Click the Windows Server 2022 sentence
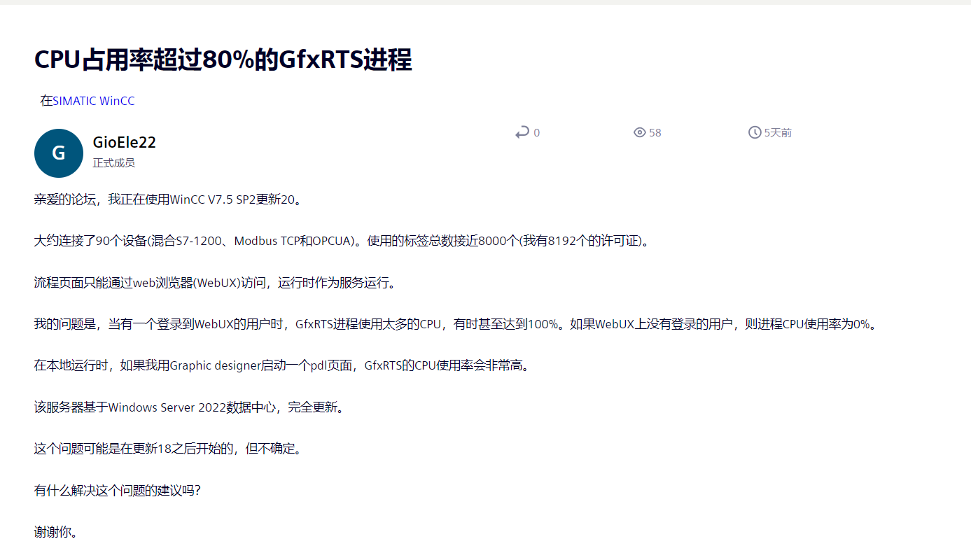The image size is (971, 560). pyautogui.click(x=189, y=407)
